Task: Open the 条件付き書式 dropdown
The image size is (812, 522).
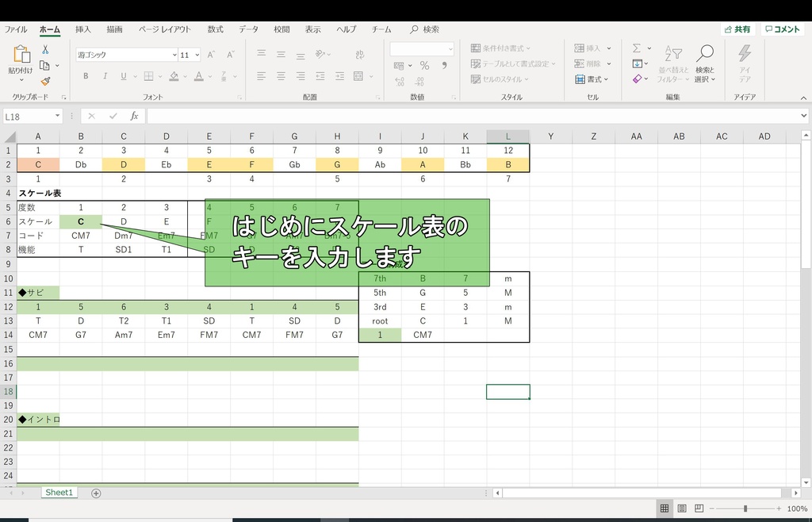Action: click(x=501, y=48)
